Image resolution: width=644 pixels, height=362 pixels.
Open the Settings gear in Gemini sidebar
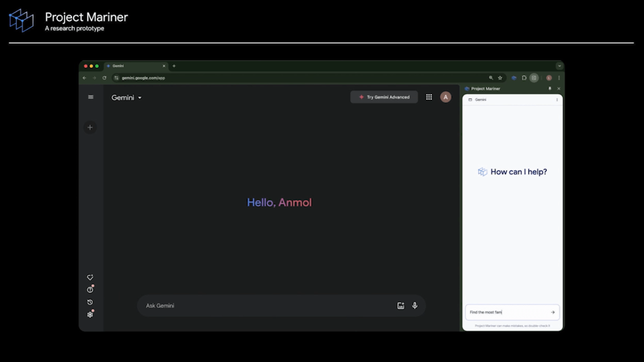(90, 314)
